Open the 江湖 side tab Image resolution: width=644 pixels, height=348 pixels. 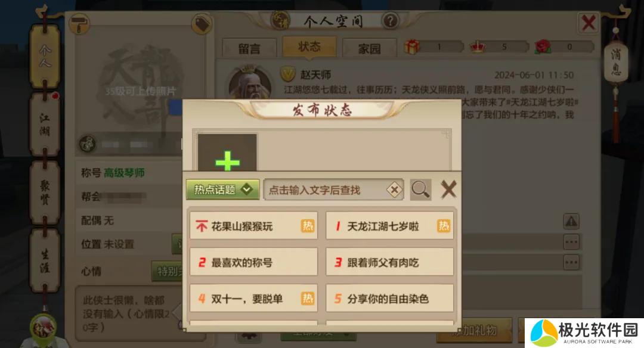[x=45, y=125]
